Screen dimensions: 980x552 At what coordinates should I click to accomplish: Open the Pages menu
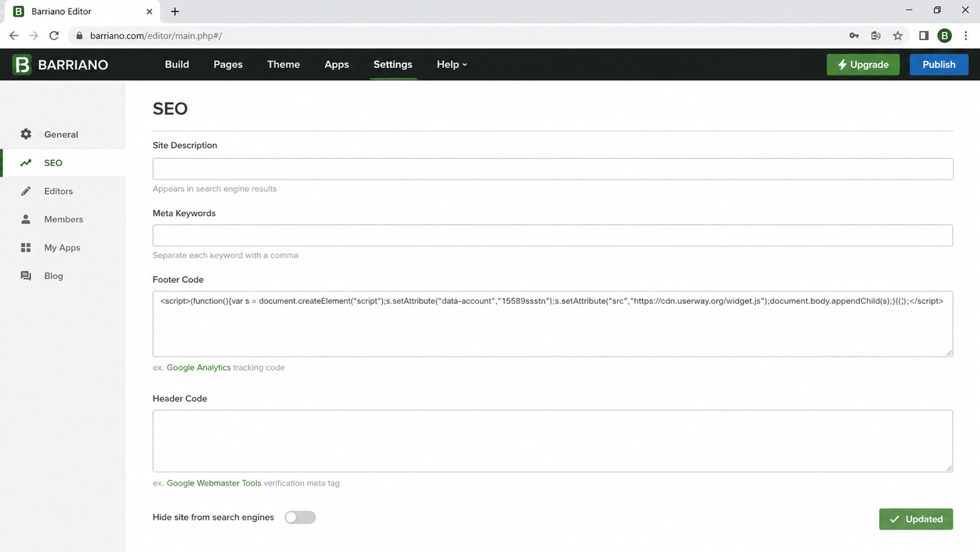click(228, 65)
